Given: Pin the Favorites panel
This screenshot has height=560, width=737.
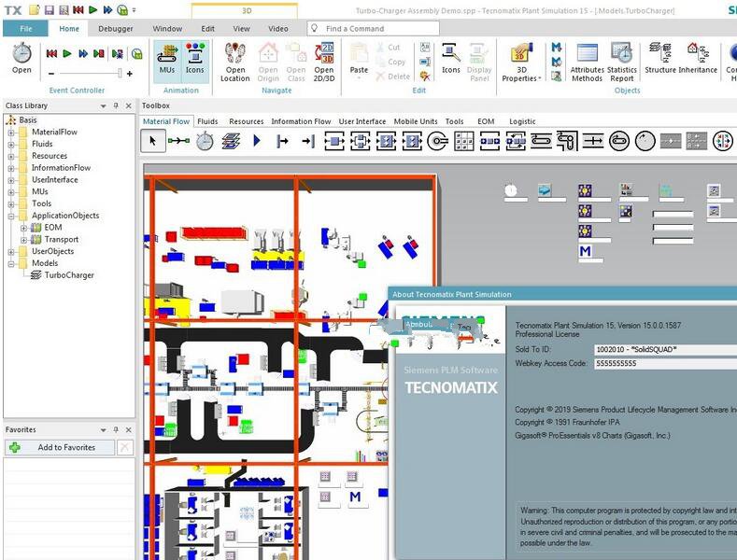Looking at the screenshot, I should point(116,430).
